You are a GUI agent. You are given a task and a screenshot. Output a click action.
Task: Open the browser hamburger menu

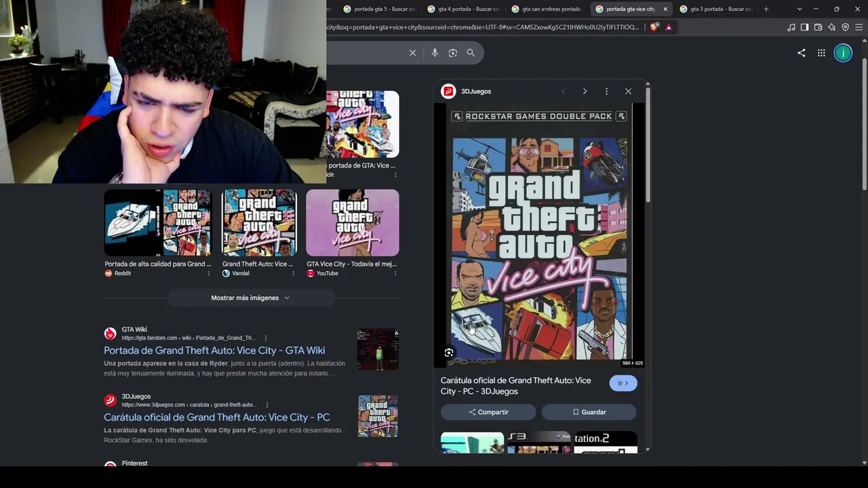[x=859, y=27]
